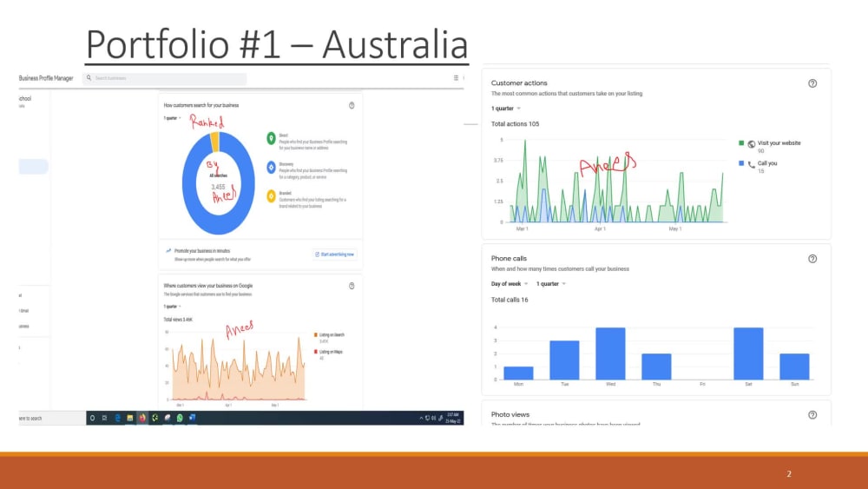
Task: Open help icon for Customer actions
Action: (812, 83)
